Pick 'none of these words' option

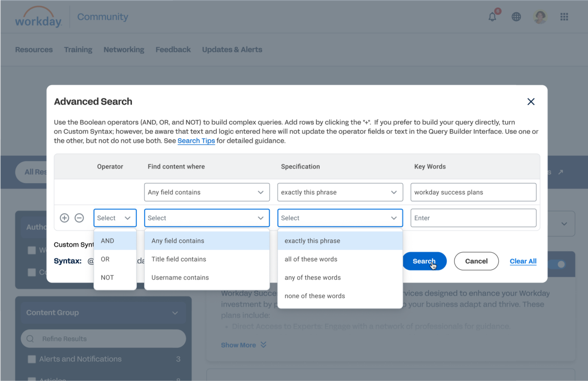tap(315, 296)
